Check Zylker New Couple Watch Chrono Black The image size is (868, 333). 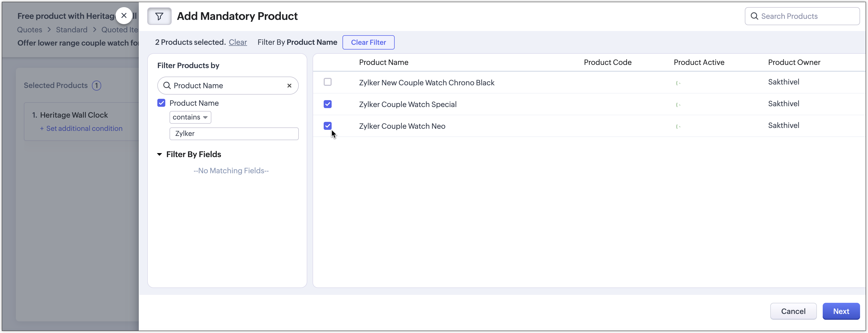328,82
